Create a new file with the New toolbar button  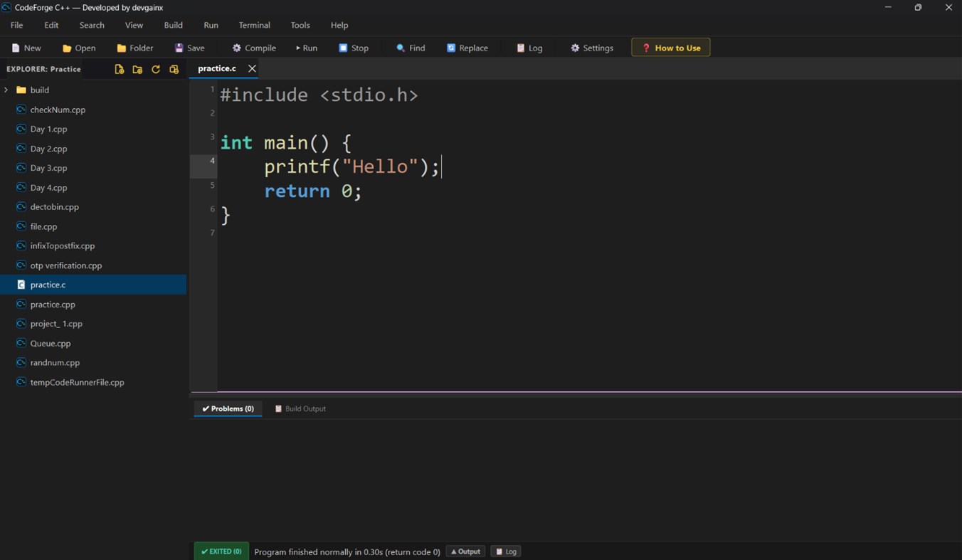[26, 48]
